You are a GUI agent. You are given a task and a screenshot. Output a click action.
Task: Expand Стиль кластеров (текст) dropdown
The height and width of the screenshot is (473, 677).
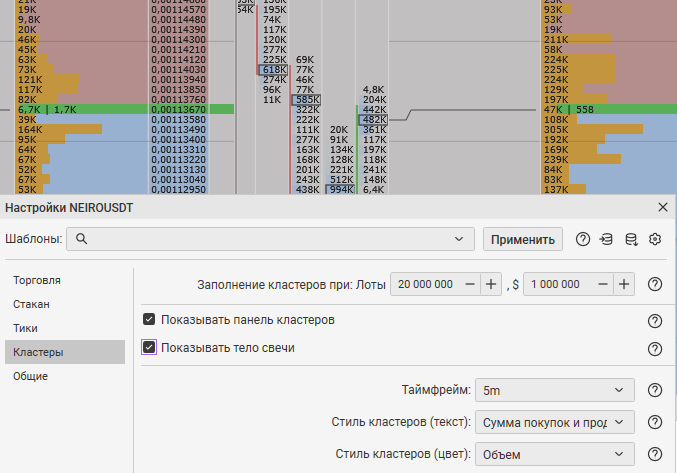(554, 422)
